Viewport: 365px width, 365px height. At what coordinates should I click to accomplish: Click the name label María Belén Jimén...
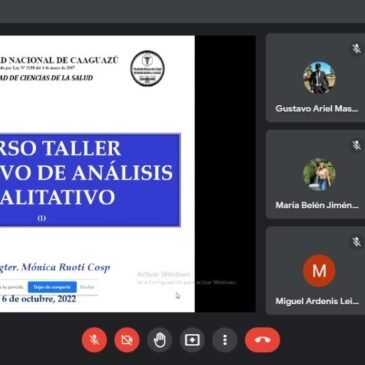pyautogui.click(x=317, y=205)
